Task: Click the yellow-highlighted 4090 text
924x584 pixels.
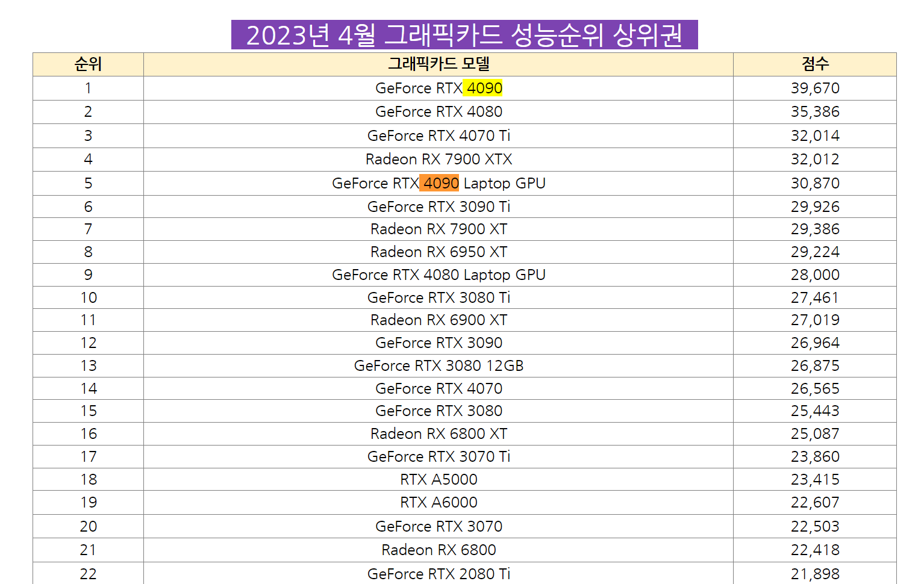Action: point(484,88)
